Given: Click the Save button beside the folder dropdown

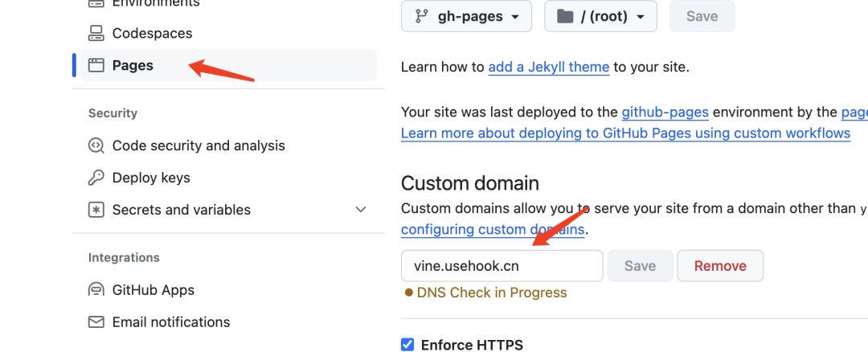Looking at the screenshot, I should (702, 16).
